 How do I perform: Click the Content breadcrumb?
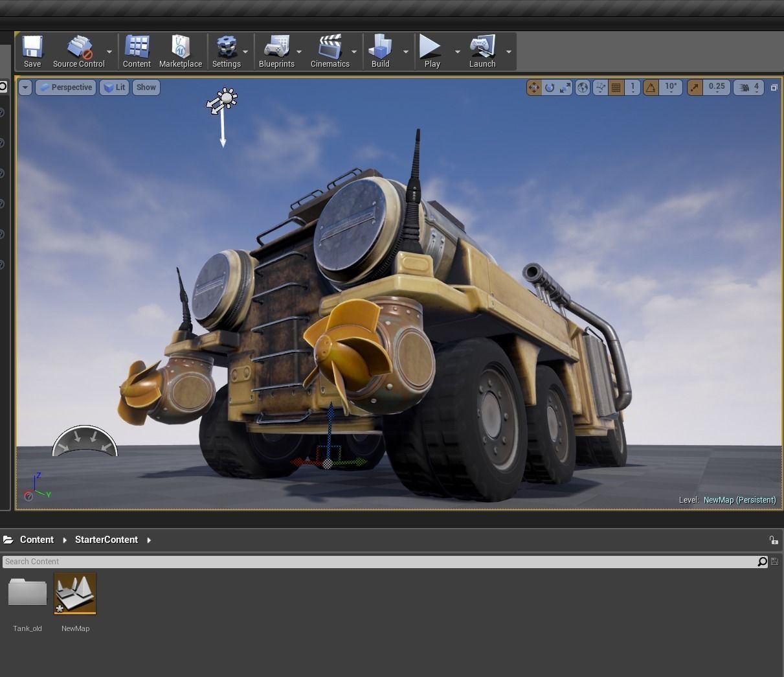coord(37,540)
